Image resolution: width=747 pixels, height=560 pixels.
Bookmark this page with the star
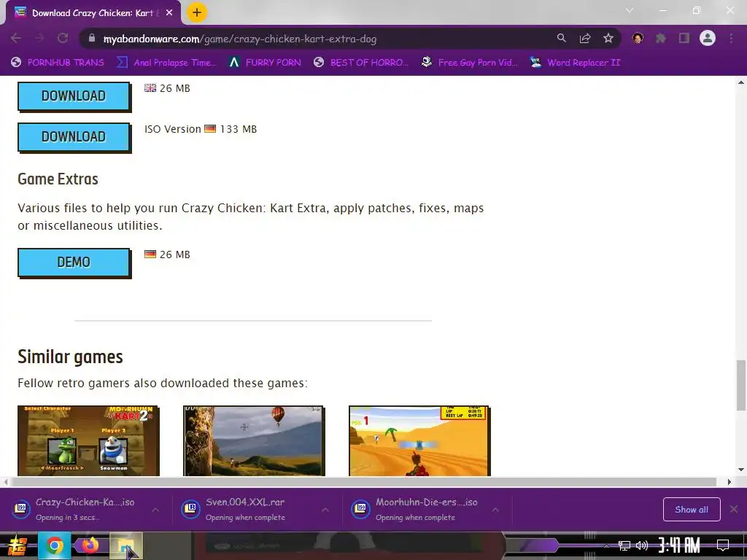608,38
